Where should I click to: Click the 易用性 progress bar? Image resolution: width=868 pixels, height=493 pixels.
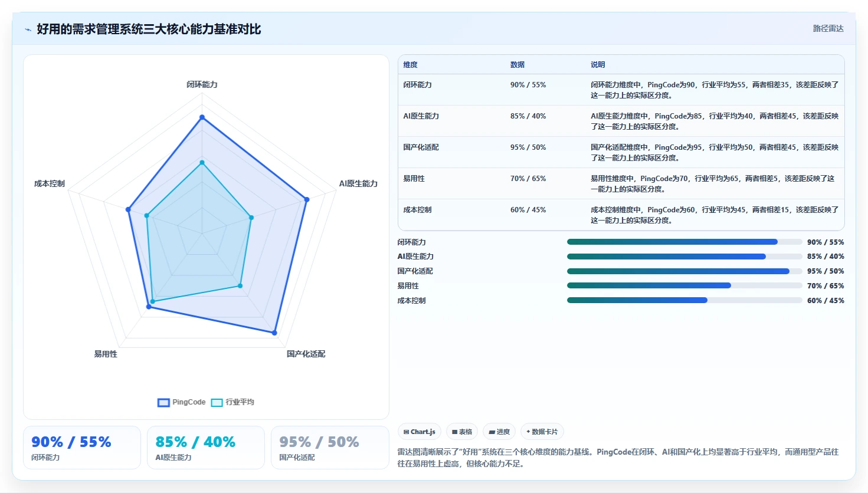(684, 285)
